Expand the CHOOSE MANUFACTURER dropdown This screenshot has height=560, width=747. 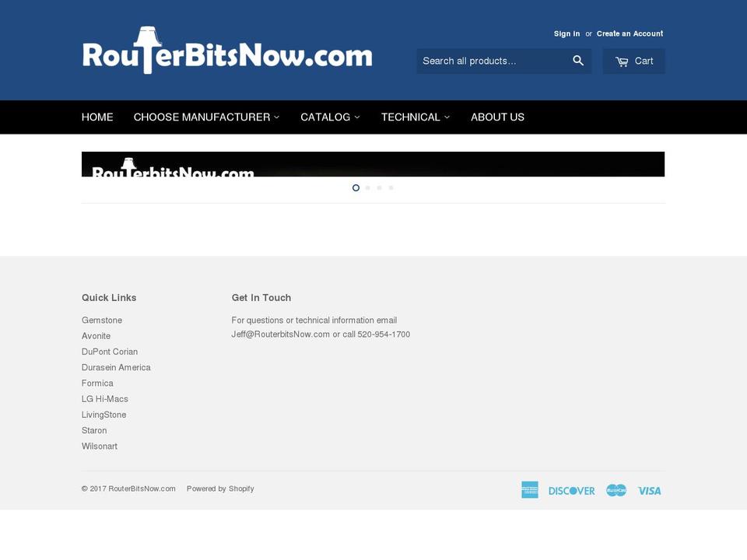206,117
